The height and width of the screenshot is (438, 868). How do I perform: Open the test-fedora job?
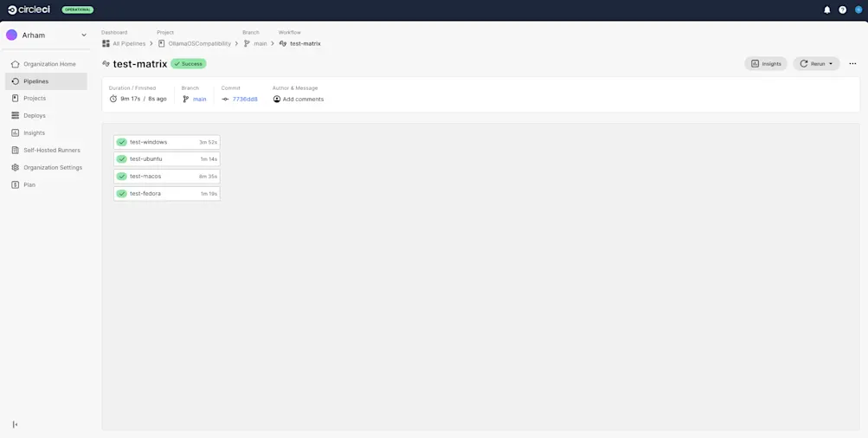pyautogui.click(x=167, y=194)
